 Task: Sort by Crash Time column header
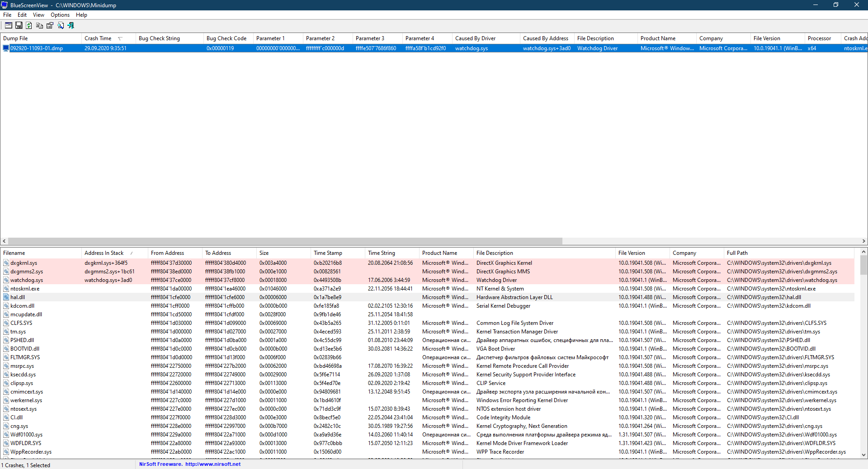[x=98, y=38]
